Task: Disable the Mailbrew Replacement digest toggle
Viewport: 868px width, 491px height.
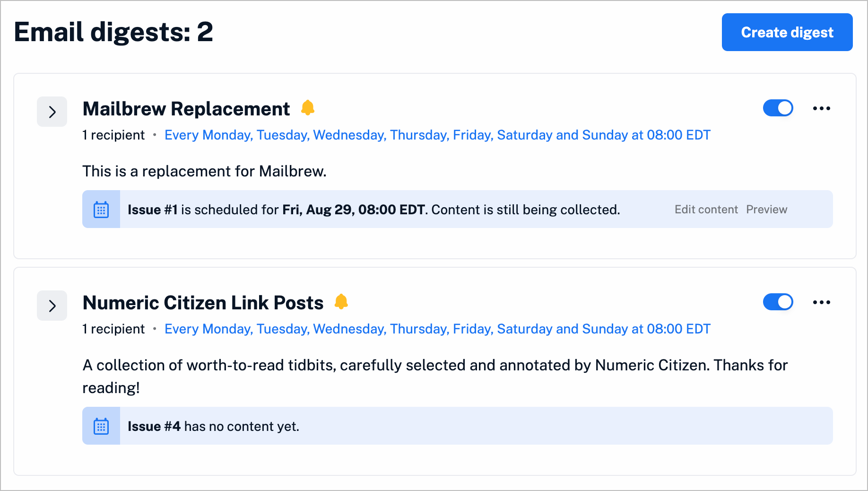Action: click(778, 108)
